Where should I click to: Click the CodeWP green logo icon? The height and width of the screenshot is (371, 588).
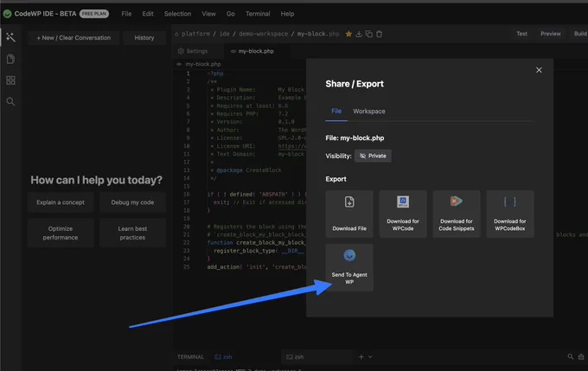pyautogui.click(x=7, y=14)
